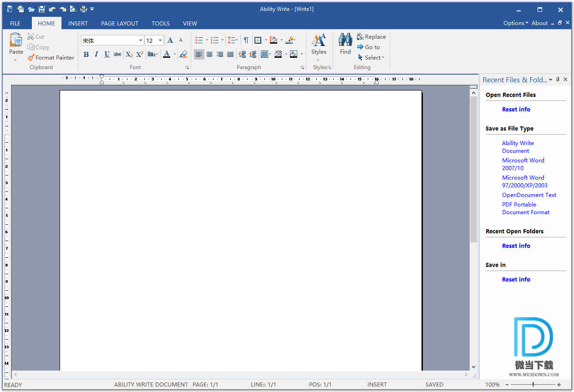Click the Print icon in quick access toolbar
The height and width of the screenshot is (392, 574).
[x=84, y=9]
